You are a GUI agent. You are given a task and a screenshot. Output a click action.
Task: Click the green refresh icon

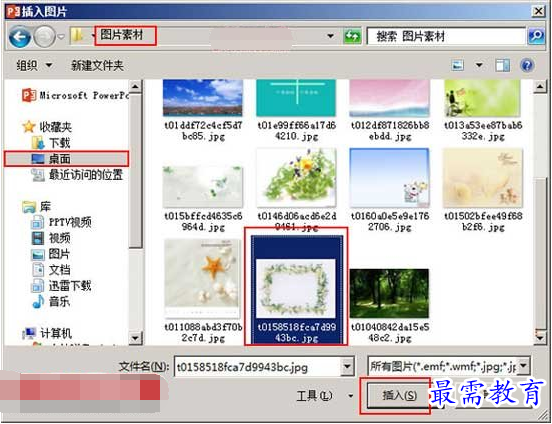(352, 36)
